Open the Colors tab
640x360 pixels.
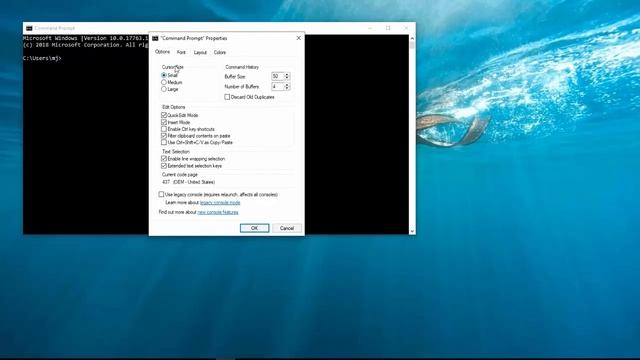tap(220, 52)
